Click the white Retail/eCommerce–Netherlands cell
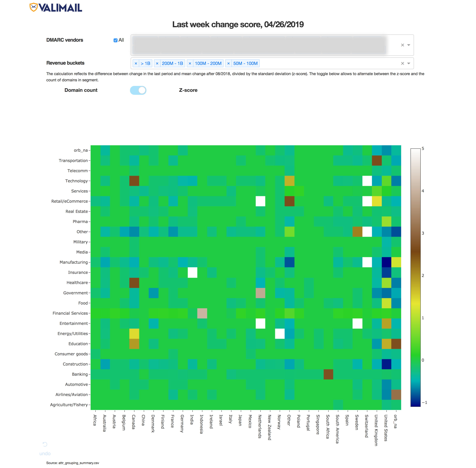This screenshot has width=476, height=468. pyautogui.click(x=260, y=201)
